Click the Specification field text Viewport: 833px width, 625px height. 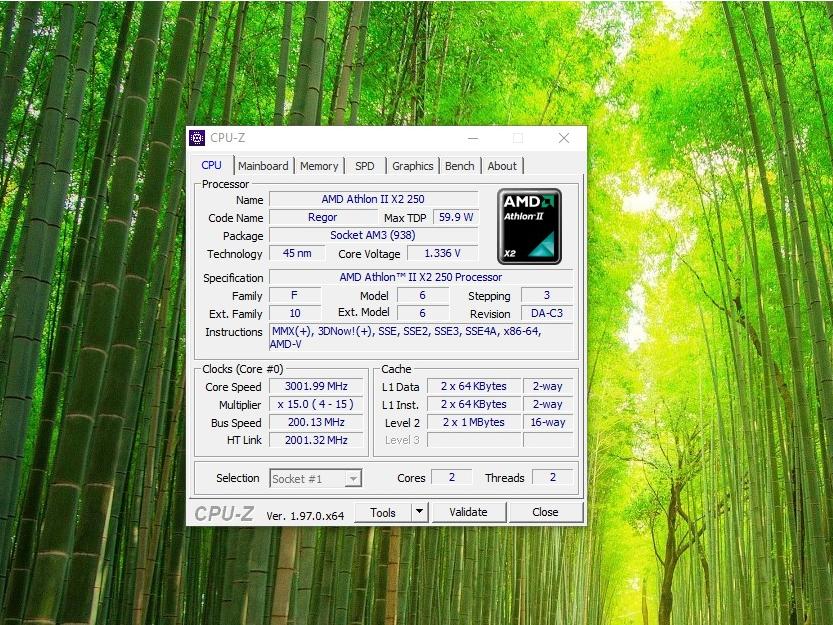point(421,277)
